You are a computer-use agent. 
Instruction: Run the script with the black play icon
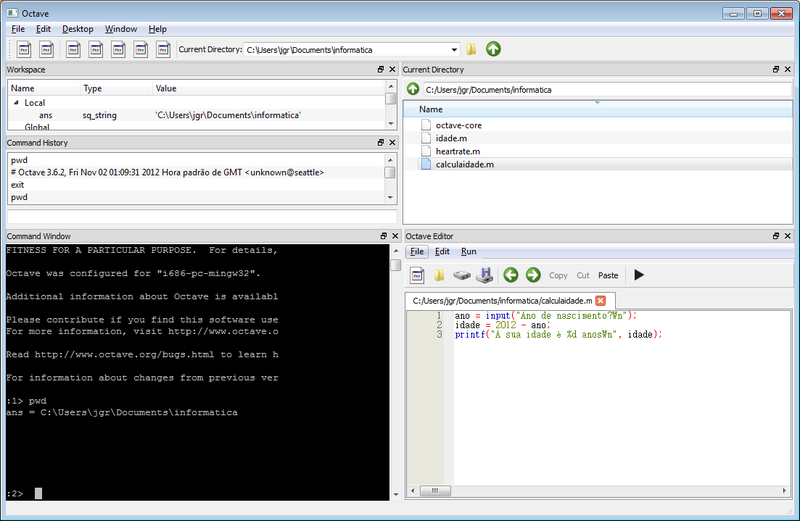coord(639,275)
